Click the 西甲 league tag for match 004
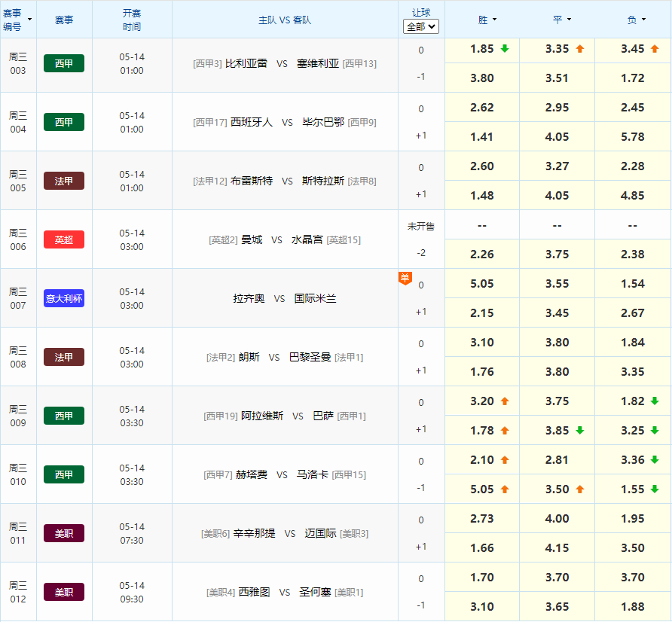The height and width of the screenshot is (622, 672). point(64,122)
